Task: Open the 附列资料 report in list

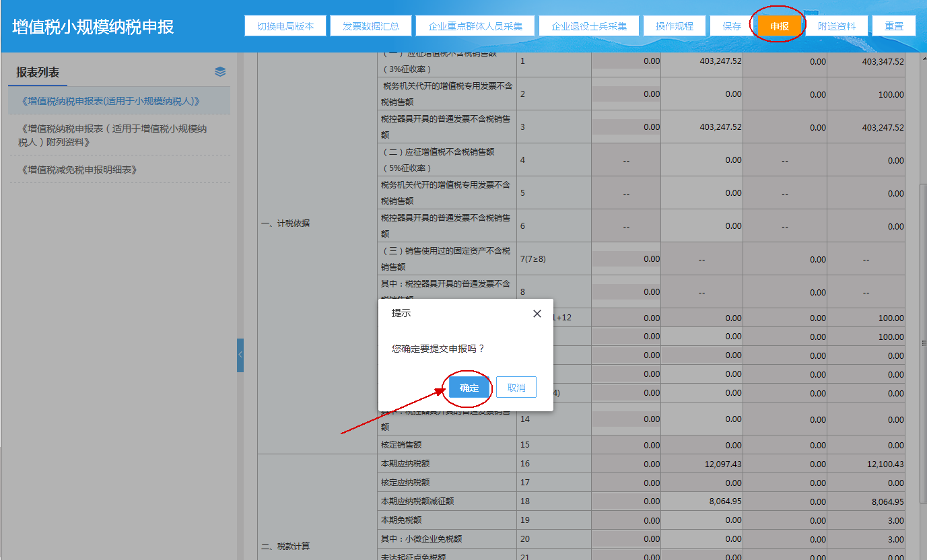Action: pyautogui.click(x=112, y=135)
